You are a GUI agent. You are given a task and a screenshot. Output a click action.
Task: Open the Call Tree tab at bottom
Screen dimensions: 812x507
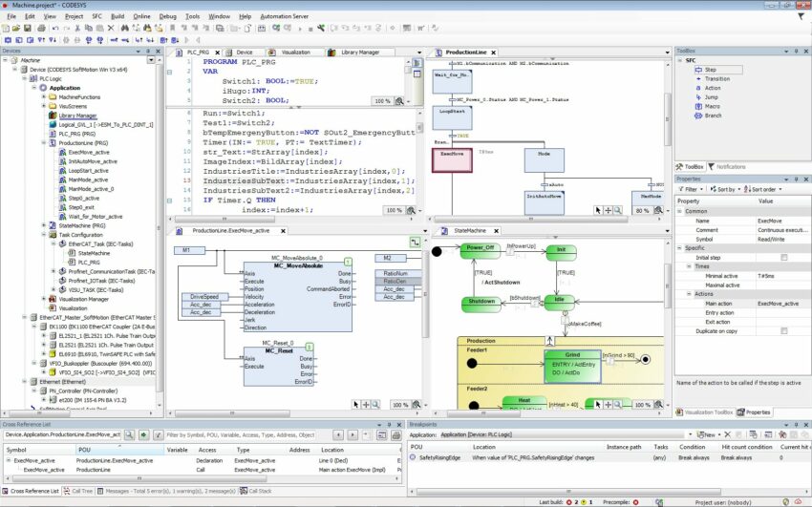click(x=77, y=491)
